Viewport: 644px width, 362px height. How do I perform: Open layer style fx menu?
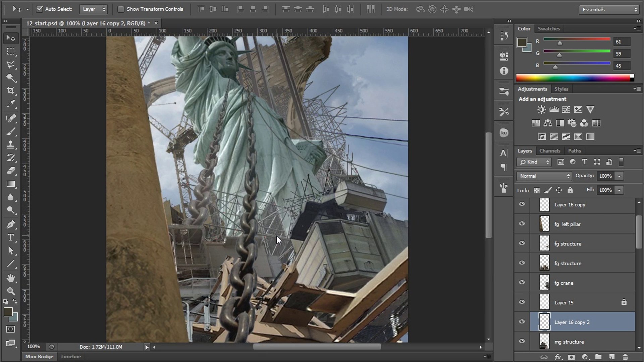click(x=558, y=357)
